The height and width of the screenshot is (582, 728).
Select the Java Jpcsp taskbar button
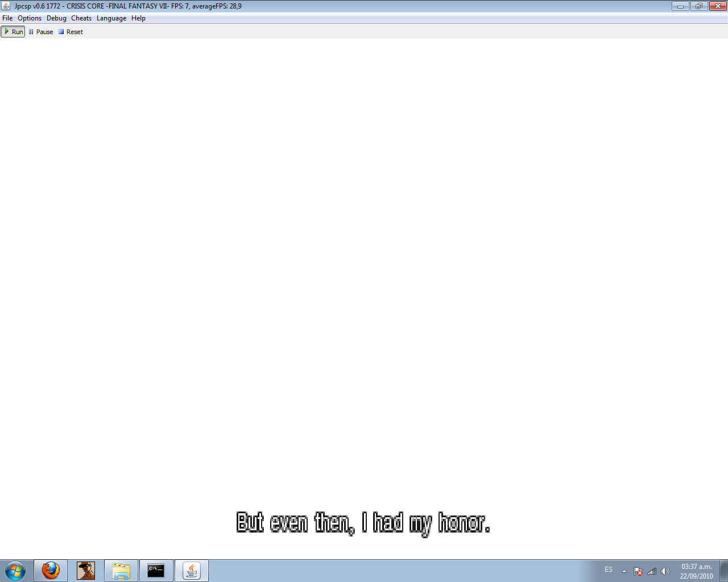coord(192,571)
